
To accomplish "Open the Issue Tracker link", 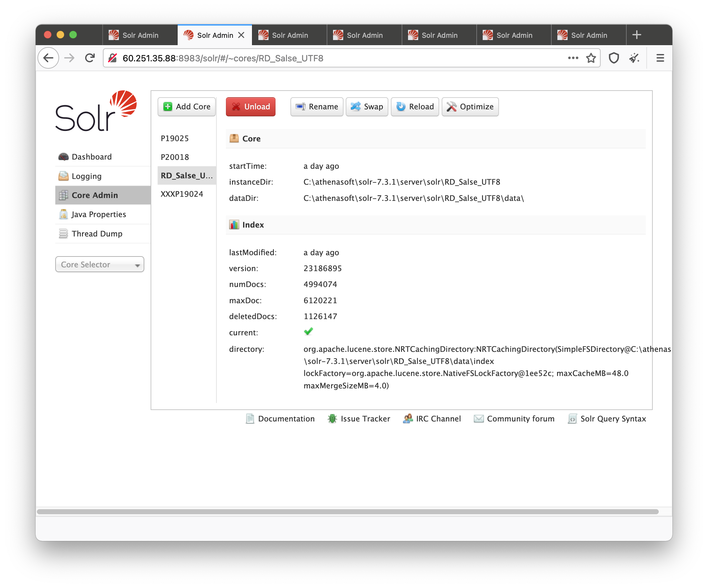I will 359,418.
